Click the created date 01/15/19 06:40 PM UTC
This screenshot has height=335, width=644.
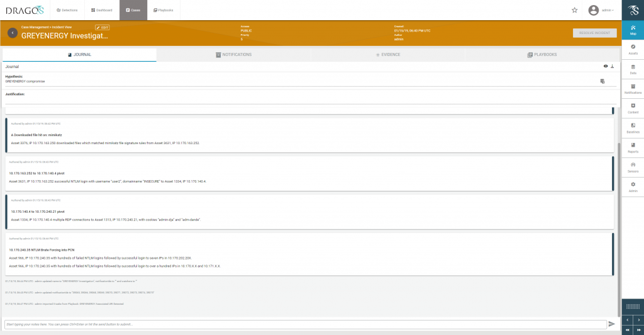point(412,31)
